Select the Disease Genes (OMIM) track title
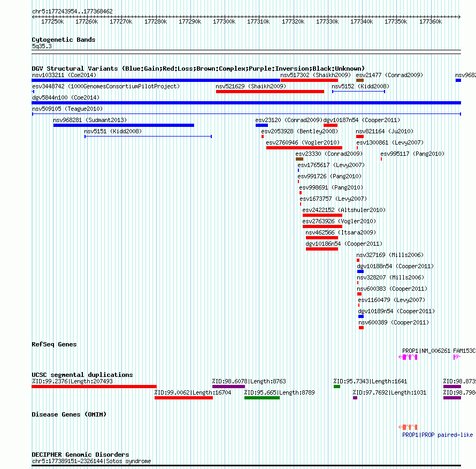476x469 pixels. [69, 414]
